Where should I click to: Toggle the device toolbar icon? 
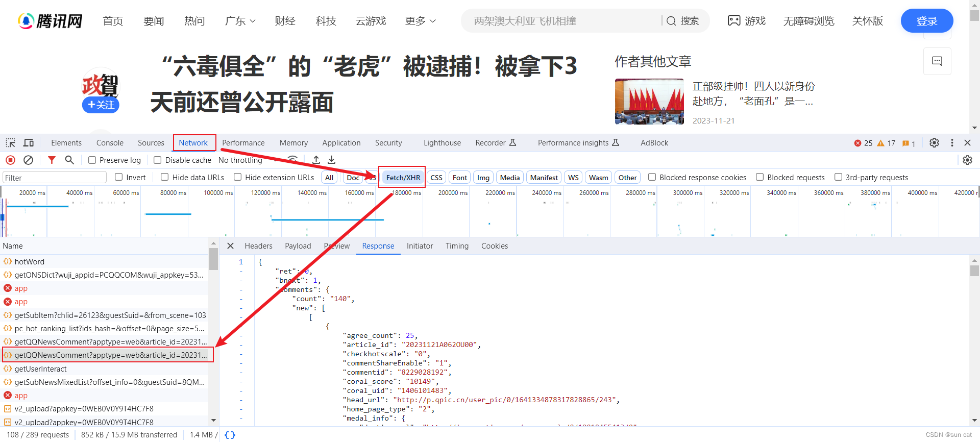[x=29, y=143]
